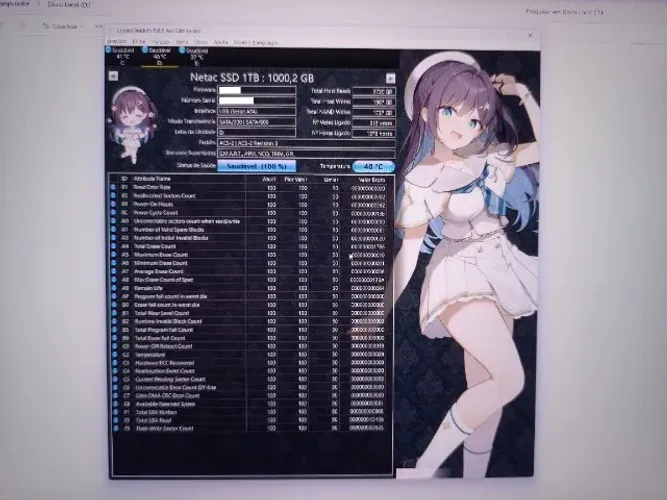Viewport: 667px width, 500px height.
Task: Open the Editar menu
Action: 139,42
